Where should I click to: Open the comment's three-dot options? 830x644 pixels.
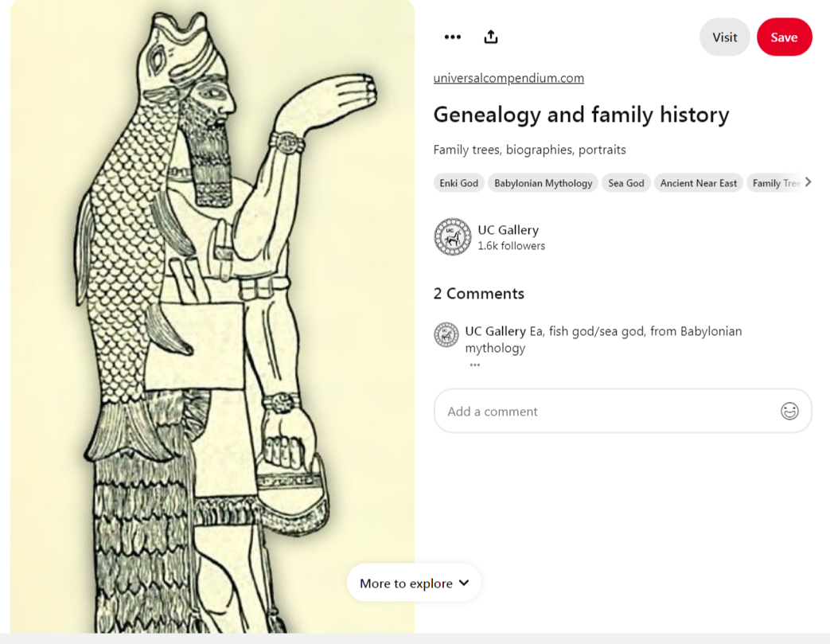tap(475, 365)
